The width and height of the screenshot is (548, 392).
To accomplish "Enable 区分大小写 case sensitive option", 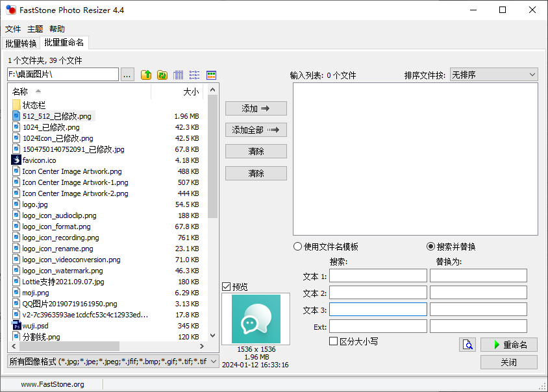I will click(334, 341).
